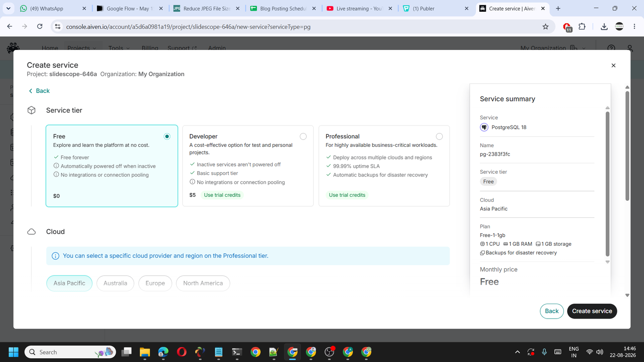Open a new browser tab
Viewport: 644px width, 362px height.
point(558,8)
